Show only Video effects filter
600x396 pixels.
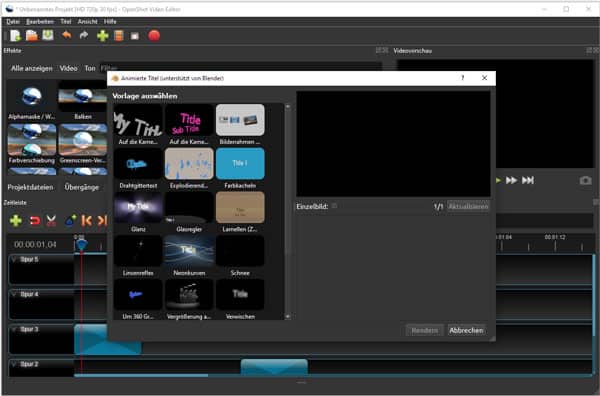click(x=68, y=68)
